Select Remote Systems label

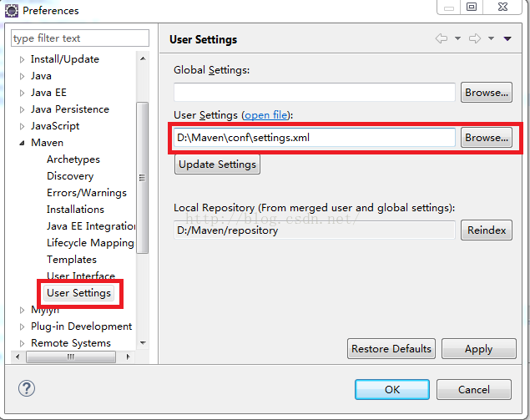point(71,343)
